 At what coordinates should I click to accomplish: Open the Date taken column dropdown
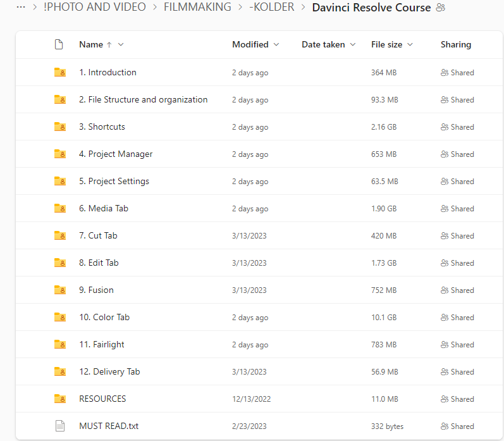tap(353, 44)
